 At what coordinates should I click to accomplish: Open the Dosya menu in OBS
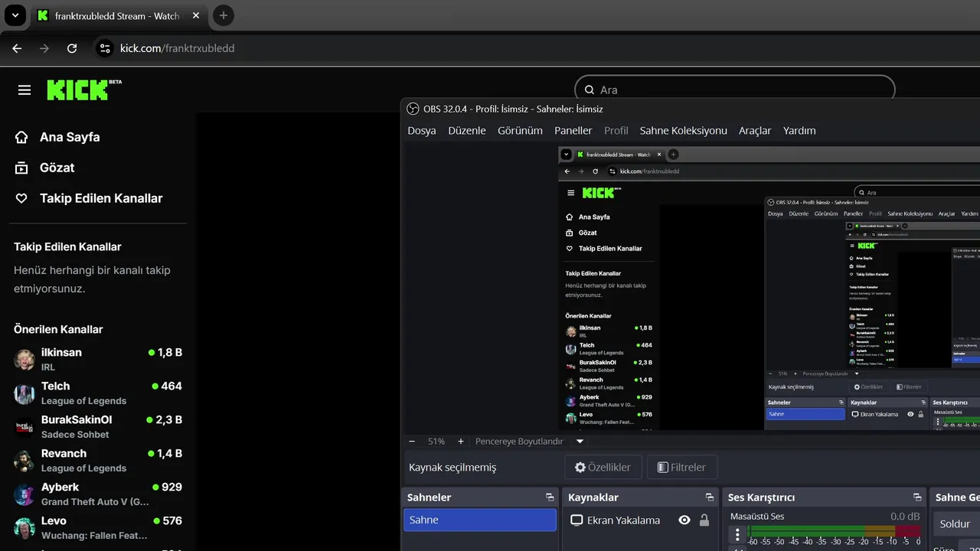pos(422,131)
